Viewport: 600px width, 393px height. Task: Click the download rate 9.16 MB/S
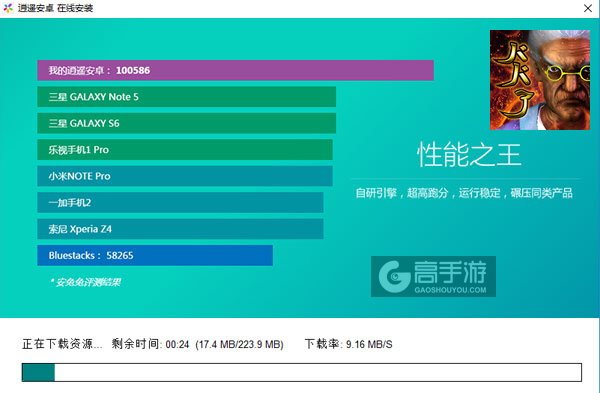(369, 344)
